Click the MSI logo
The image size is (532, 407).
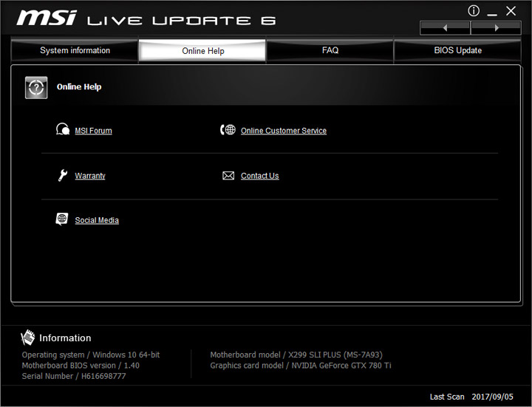pos(47,17)
